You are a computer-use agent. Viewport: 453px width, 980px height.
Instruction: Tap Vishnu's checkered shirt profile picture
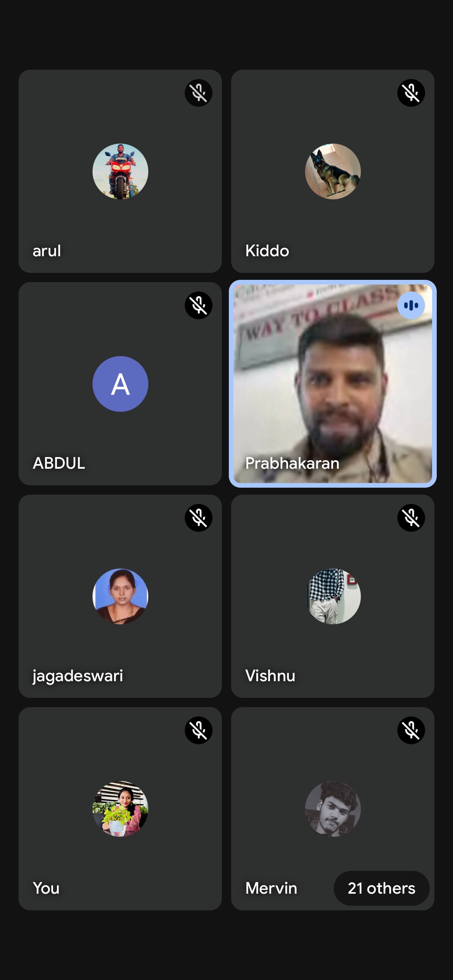click(x=333, y=596)
